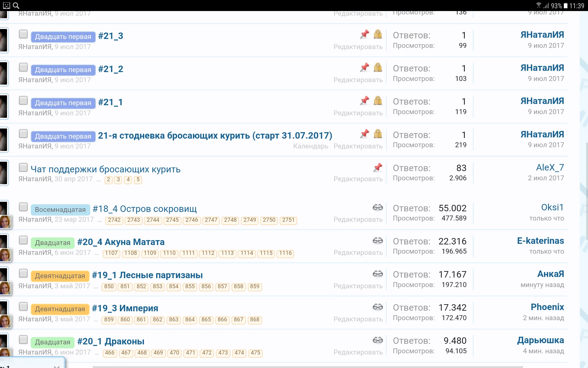Open last poster Oksi1 profile
Screen dimensions: 588x368
[x=552, y=208]
